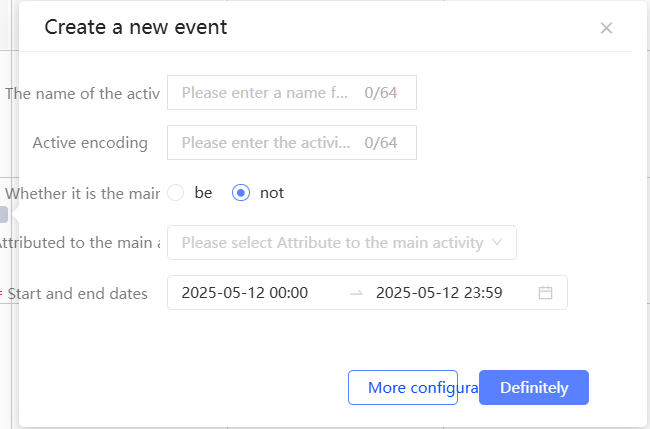Focus the Active encoding input field

[265, 143]
